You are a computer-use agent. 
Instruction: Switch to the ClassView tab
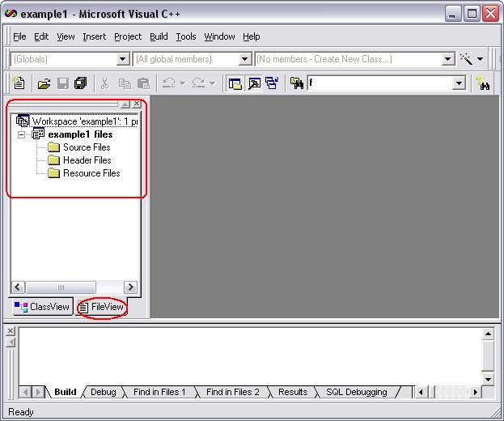click(43, 307)
